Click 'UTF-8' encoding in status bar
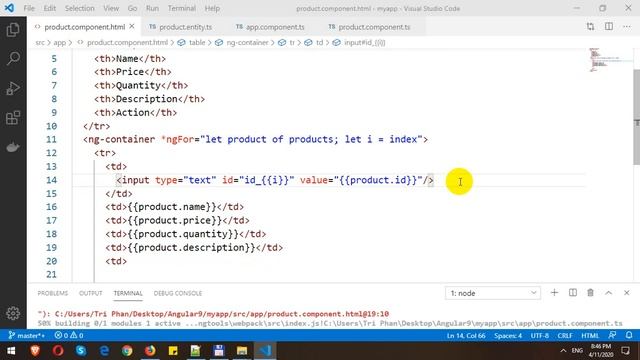Screen dimensions: 640x360 [540, 336]
